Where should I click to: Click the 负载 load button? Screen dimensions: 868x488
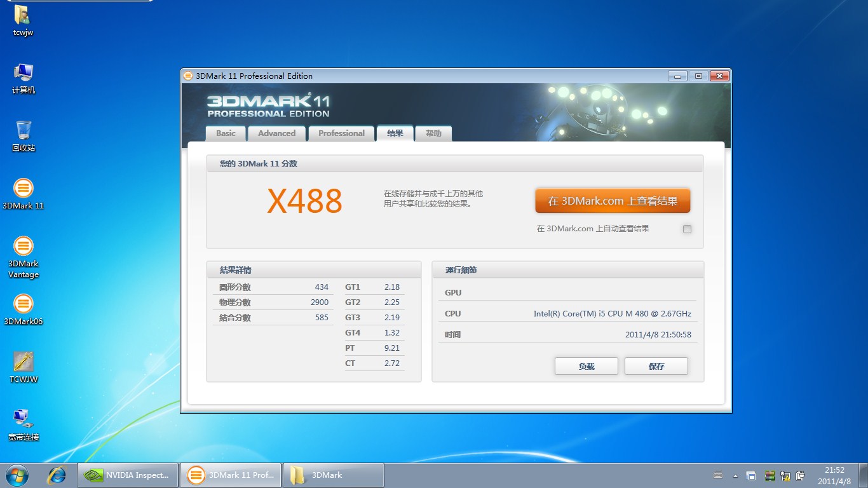pyautogui.click(x=587, y=366)
